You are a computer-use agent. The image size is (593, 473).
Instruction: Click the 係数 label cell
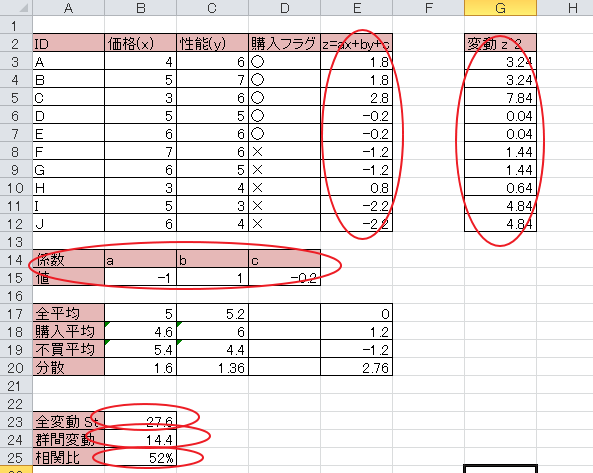click(68, 259)
